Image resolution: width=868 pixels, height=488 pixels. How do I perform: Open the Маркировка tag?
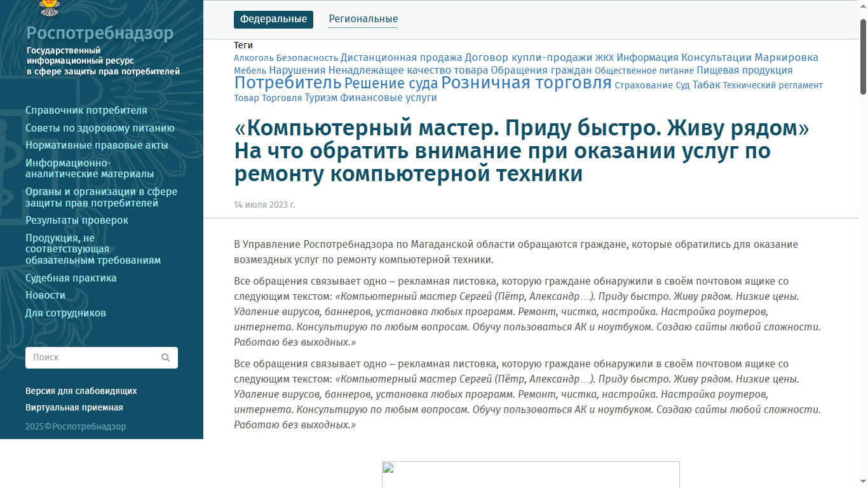coord(787,58)
